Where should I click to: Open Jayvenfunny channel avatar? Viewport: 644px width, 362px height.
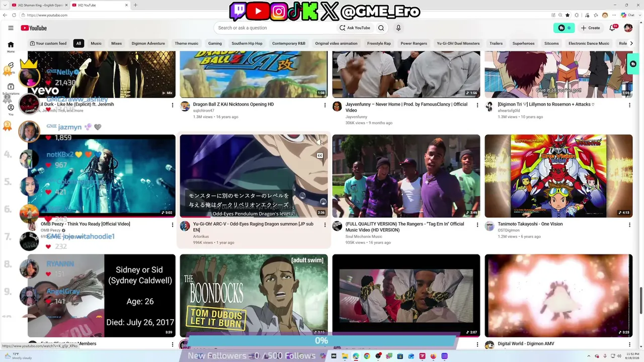337,106
